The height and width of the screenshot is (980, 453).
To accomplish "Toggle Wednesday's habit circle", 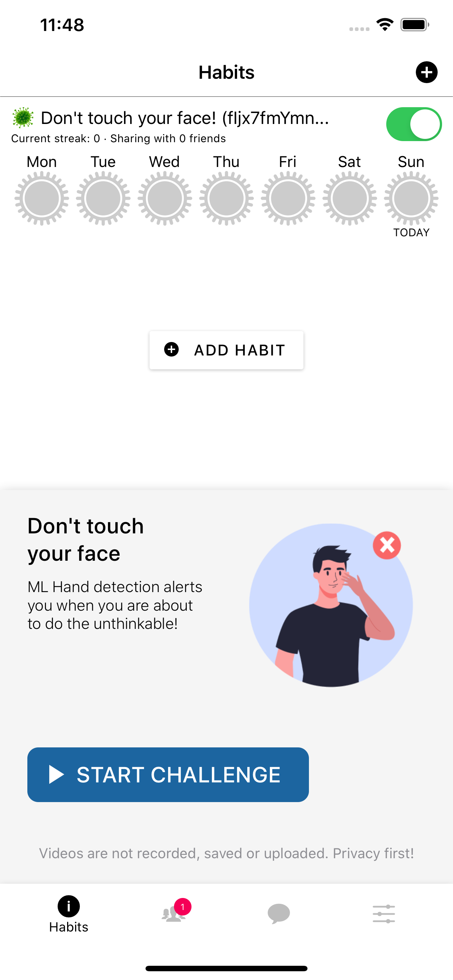I will 164,198.
